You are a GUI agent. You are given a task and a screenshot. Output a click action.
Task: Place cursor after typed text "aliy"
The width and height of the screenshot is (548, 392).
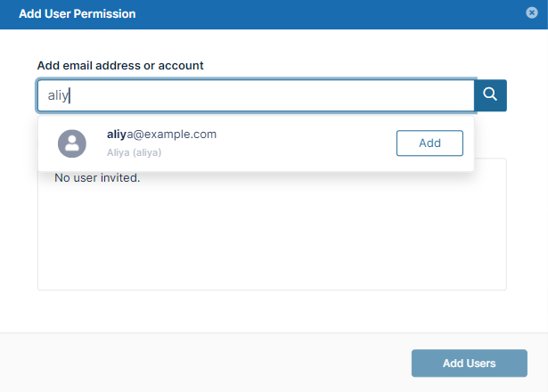tap(70, 95)
